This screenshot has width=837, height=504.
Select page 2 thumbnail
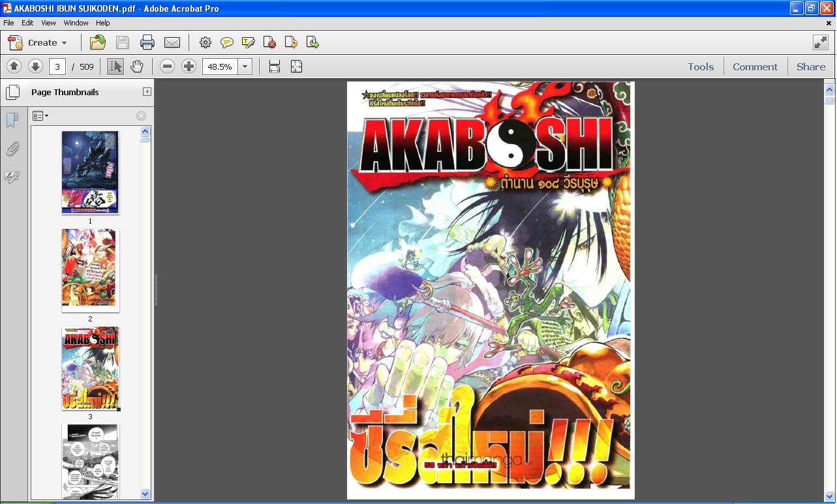click(x=90, y=271)
